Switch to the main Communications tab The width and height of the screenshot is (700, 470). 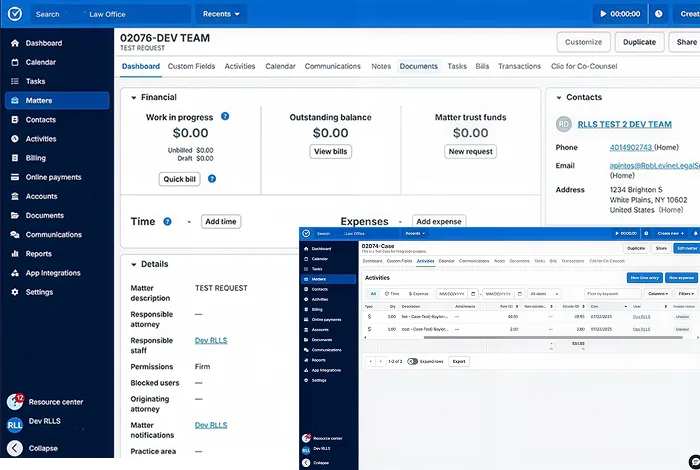(333, 66)
